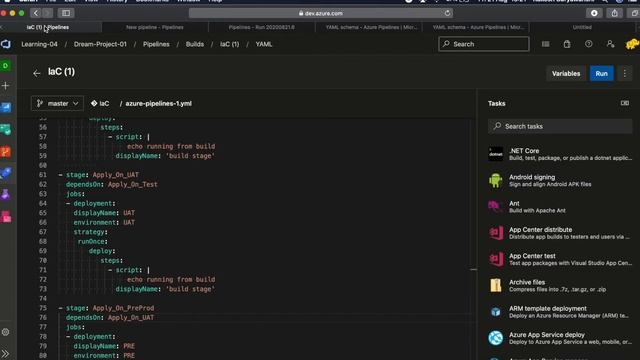This screenshot has height=360, width=640.
Task: Select the Ant task
Action: (x=560, y=207)
